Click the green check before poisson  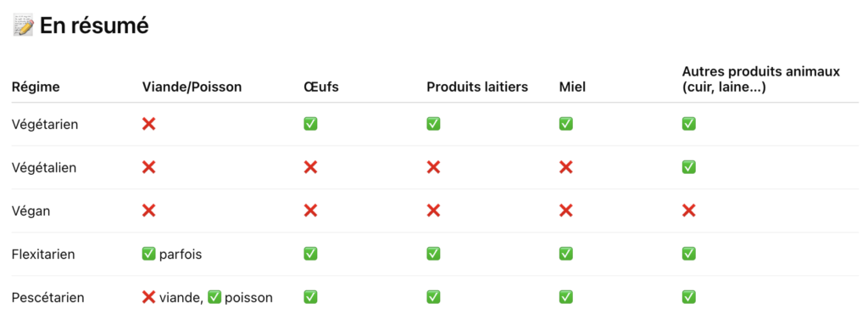point(214,297)
